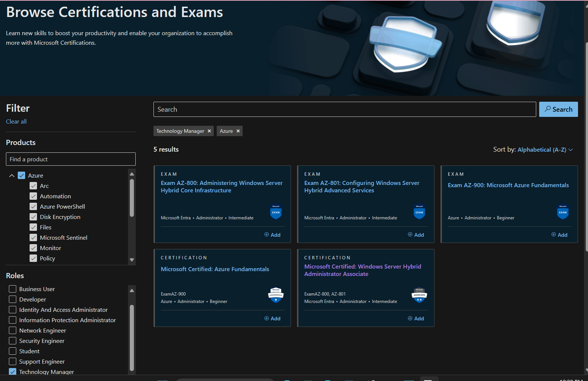
Task: Click the Roles section heading
Action: pyautogui.click(x=15, y=276)
